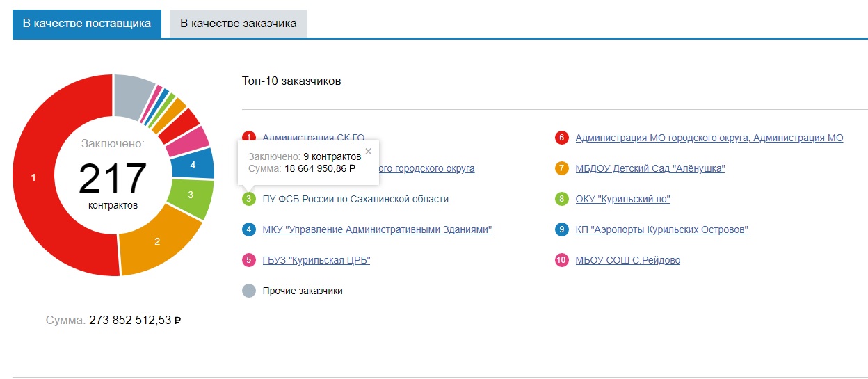Close the contracts tooltip popup
The width and height of the screenshot is (868, 379).
click(x=369, y=151)
